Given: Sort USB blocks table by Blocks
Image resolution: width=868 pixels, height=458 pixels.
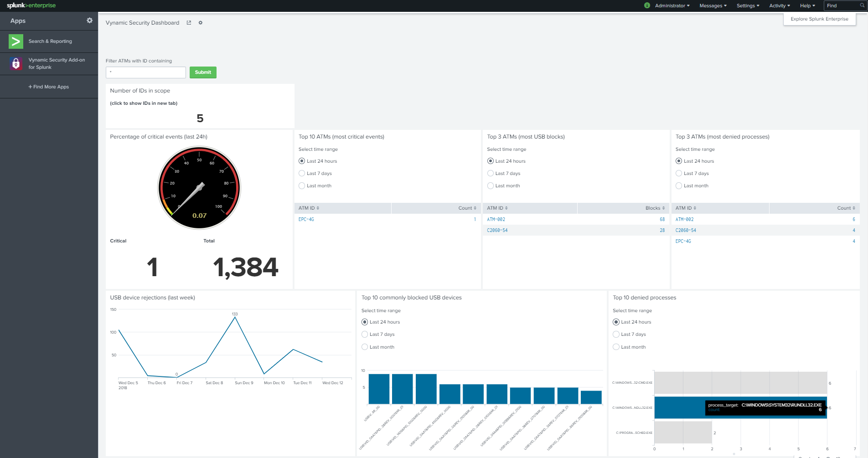Looking at the screenshot, I should (655, 208).
